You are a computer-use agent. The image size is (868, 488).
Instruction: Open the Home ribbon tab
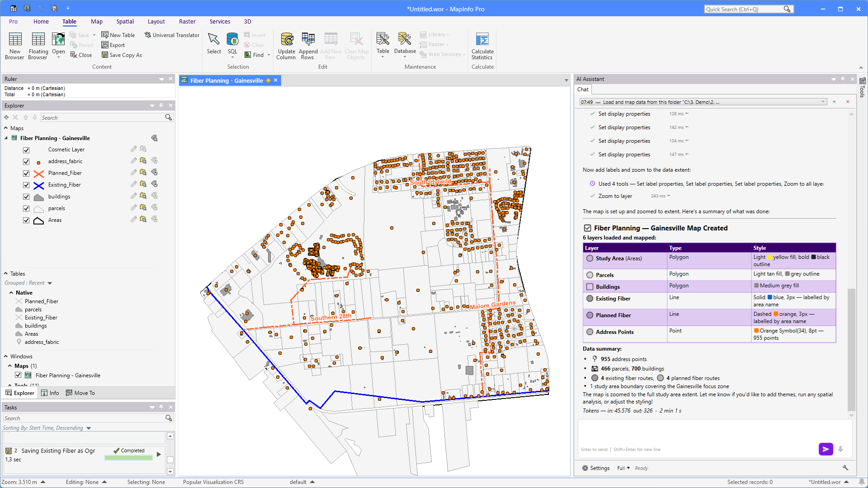tap(41, 21)
